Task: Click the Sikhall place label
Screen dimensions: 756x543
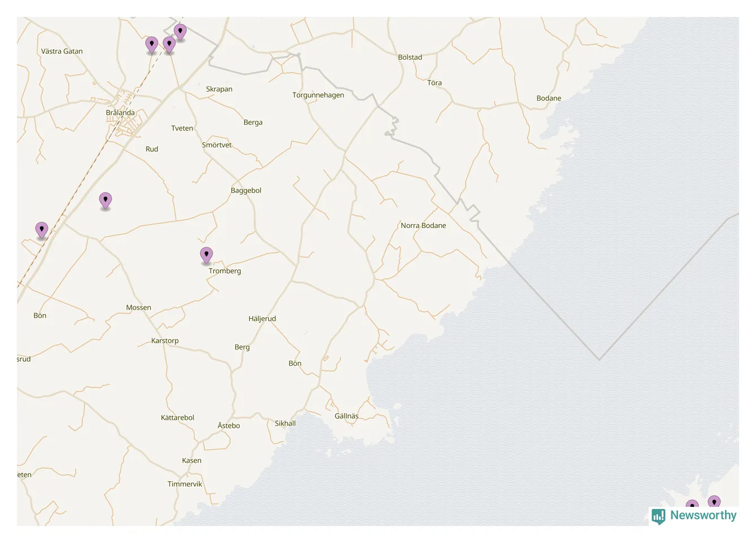Action: point(285,423)
